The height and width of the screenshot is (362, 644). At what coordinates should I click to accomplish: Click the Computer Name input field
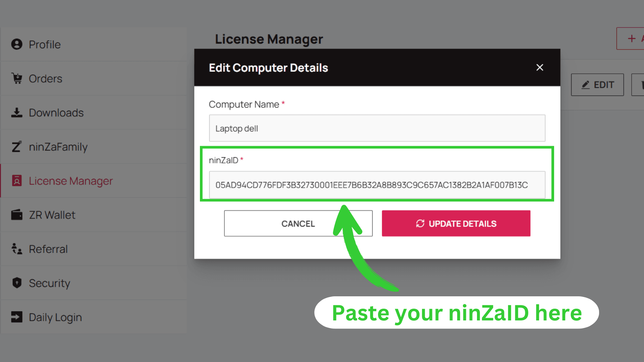(x=377, y=128)
